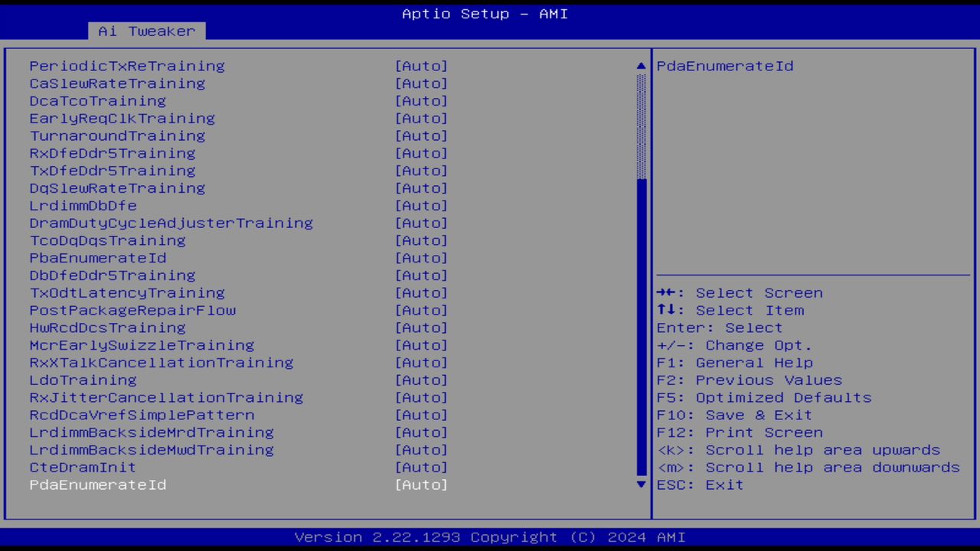The image size is (980, 551).
Task: Select the TxOdtLatencyTraining setting label
Action: [127, 293]
